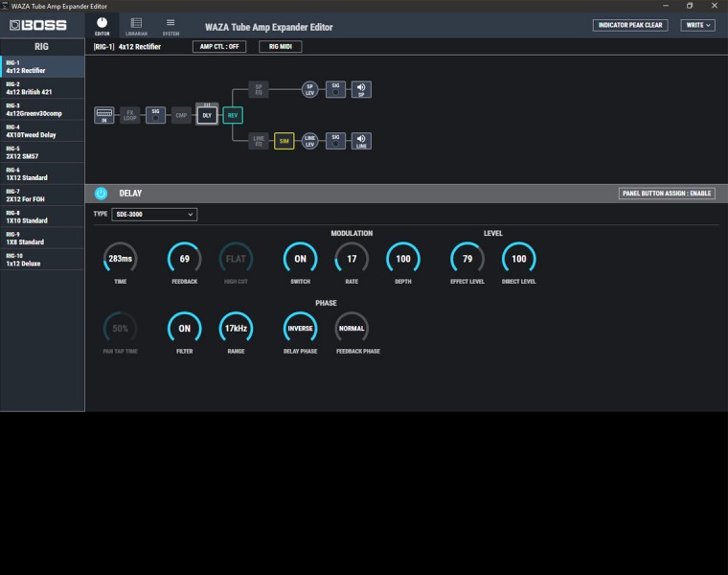Screen dimensions: 728x575
Task: Select RIG-3 4x12Greenv30comp
Action: coord(42,109)
